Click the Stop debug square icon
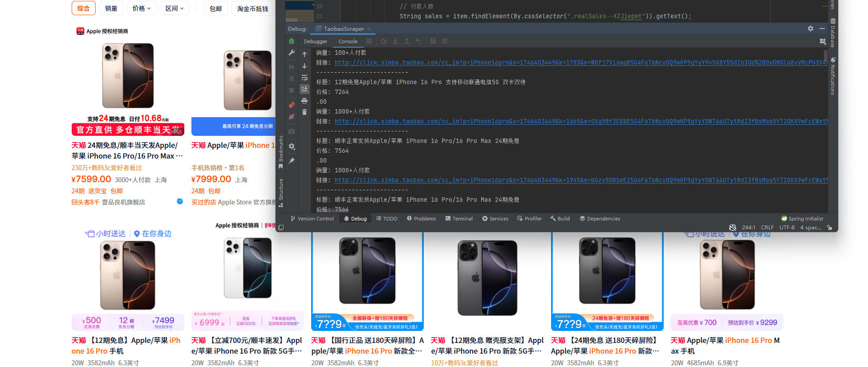This screenshot has height=367, width=868. [x=292, y=90]
